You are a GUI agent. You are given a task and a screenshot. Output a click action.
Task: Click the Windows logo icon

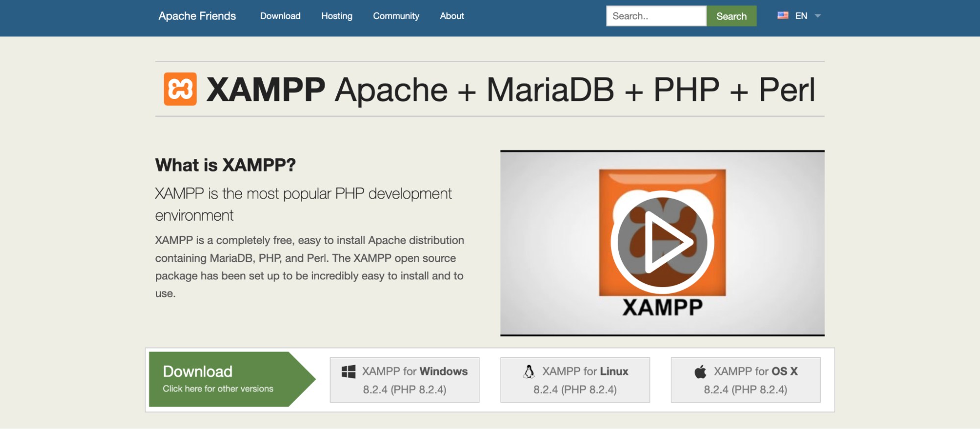[348, 372]
